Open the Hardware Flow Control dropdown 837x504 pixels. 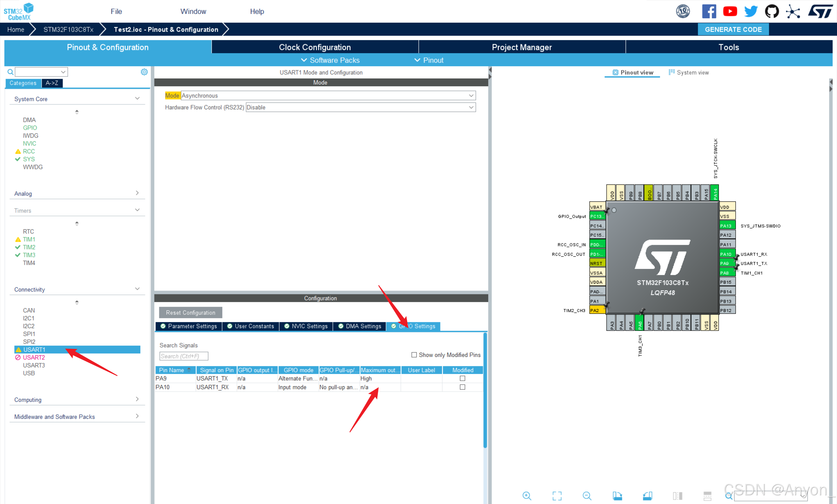(361, 107)
